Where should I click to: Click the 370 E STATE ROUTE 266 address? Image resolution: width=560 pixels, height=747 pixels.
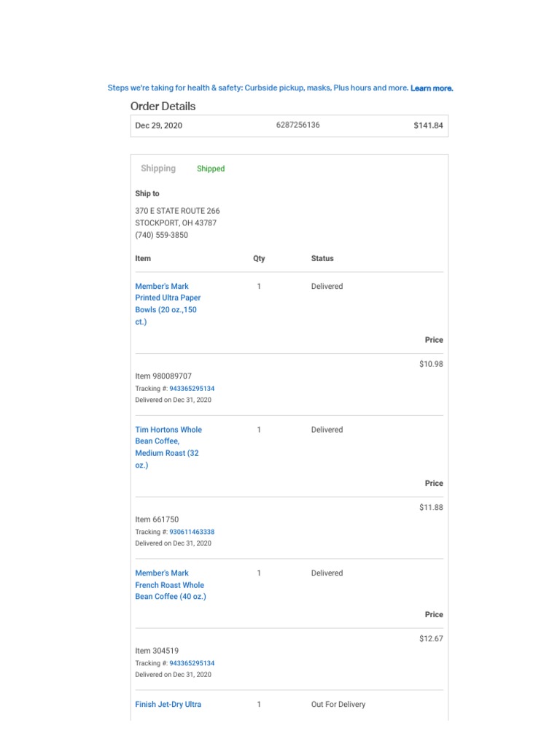tap(177, 211)
